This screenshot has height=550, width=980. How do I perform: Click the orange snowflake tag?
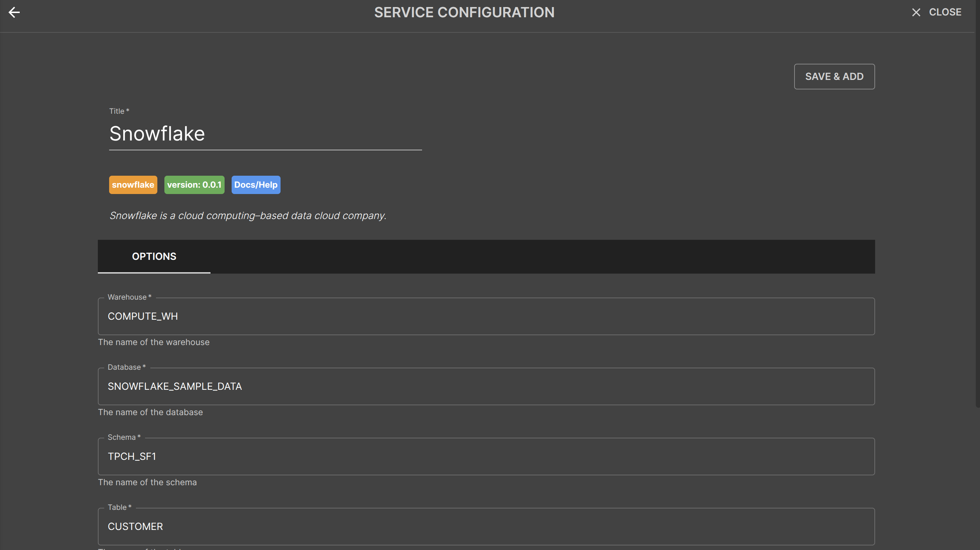pyautogui.click(x=133, y=185)
